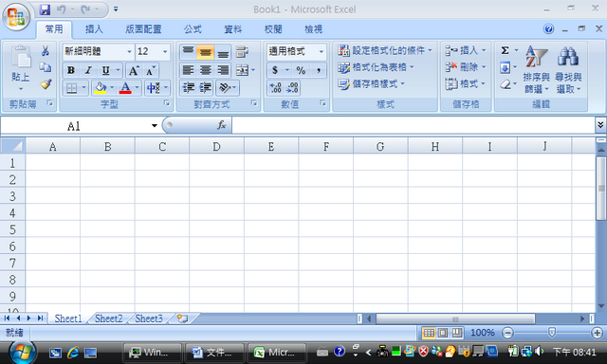Open the 字型 font dialog launcher
Viewport: 607px width, 364px height.
pyautogui.click(x=167, y=103)
